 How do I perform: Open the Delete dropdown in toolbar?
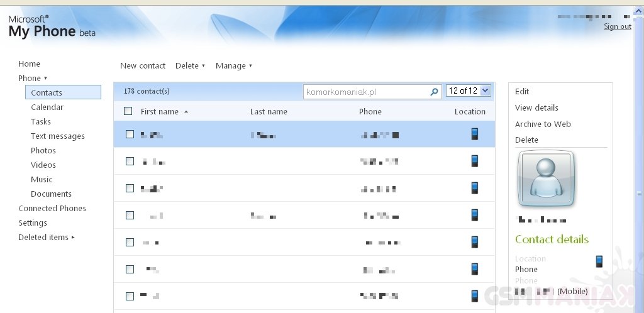pos(190,65)
